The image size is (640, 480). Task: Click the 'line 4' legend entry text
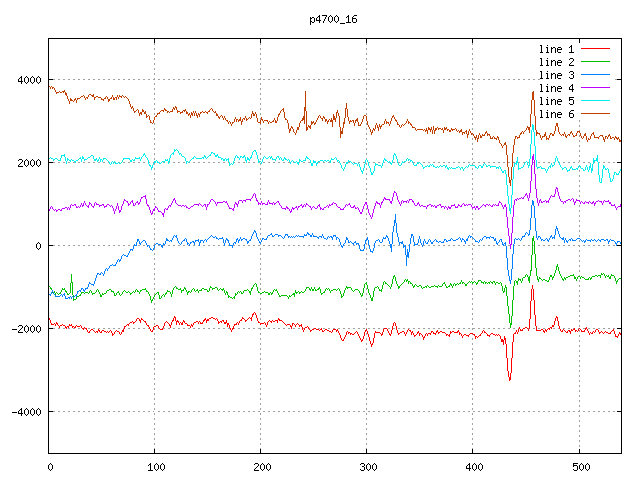(556, 88)
